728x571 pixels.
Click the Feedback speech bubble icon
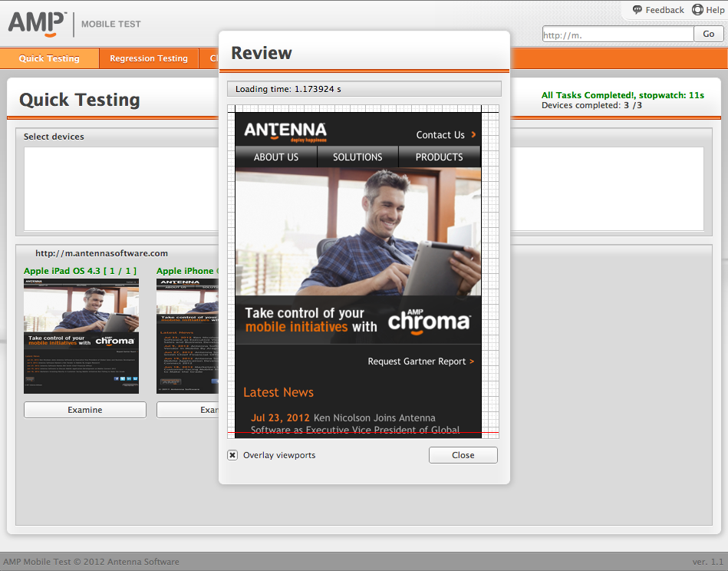pos(637,10)
